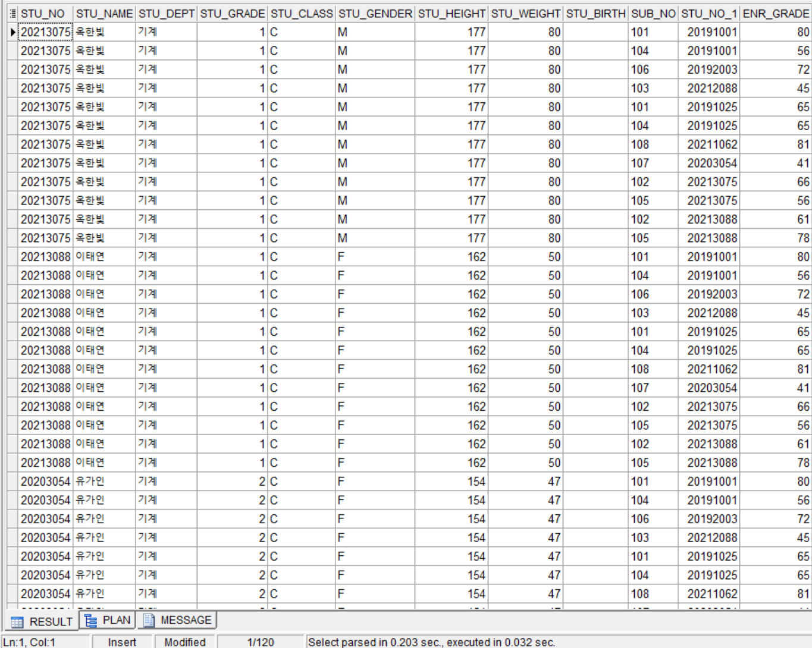Screen dimensions: 812x648
Task: Switch to the RESULT tab
Action: (42, 621)
